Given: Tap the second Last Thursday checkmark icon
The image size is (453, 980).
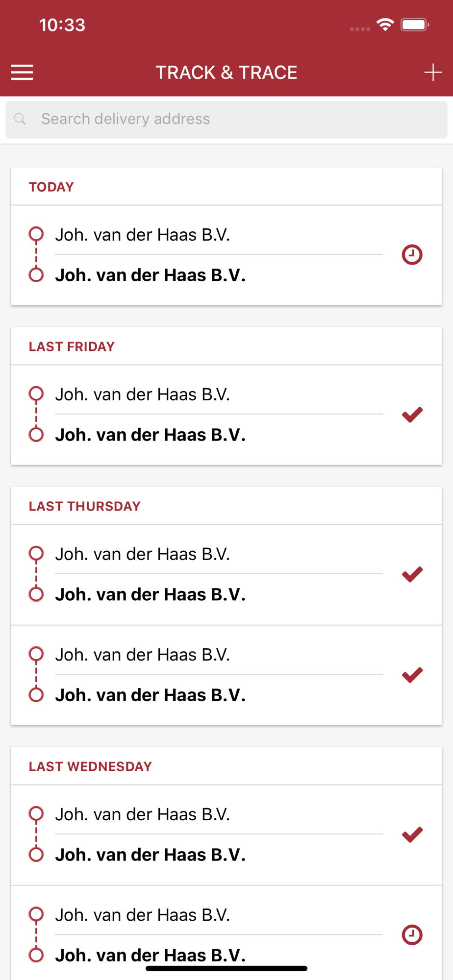Looking at the screenshot, I should tap(412, 675).
